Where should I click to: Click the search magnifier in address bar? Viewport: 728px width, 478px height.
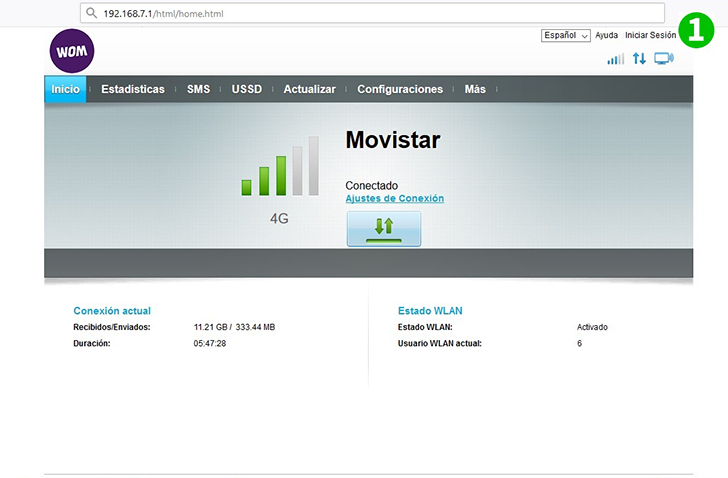pos(91,13)
